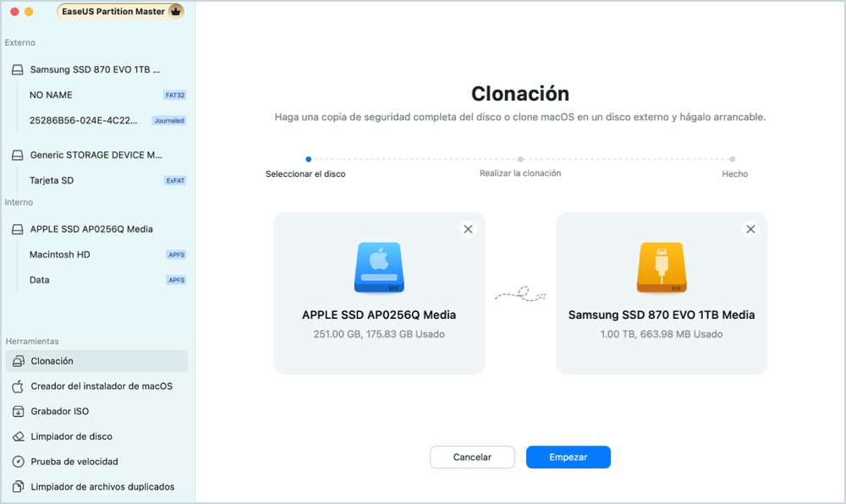This screenshot has height=504, width=846.
Task: Click the speedometer icon for Prueba de velocidad
Action: click(x=19, y=462)
